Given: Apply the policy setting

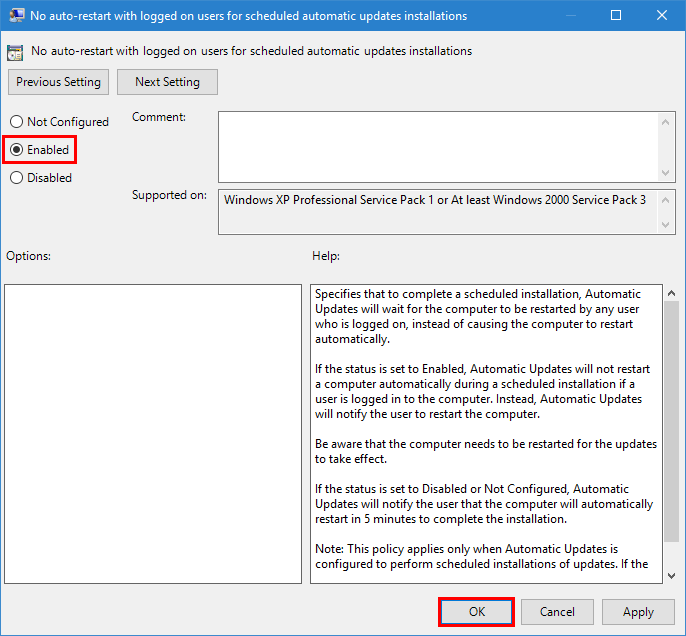Looking at the screenshot, I should point(638,612).
